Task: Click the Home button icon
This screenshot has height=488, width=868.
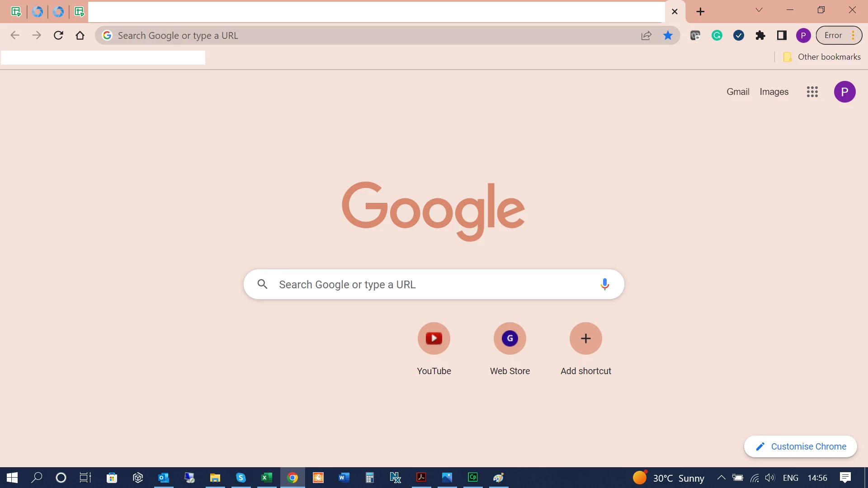Action: [x=80, y=35]
